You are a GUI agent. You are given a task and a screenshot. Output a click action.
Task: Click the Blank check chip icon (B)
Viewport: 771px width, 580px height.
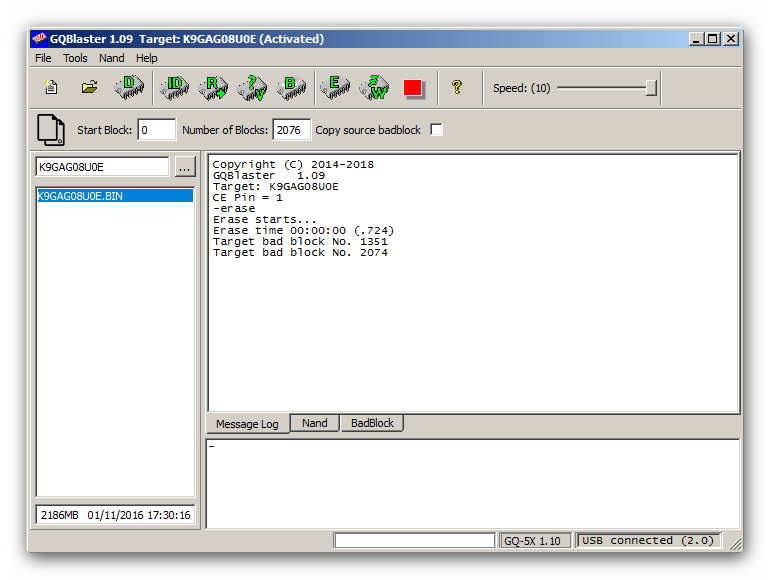(291, 88)
